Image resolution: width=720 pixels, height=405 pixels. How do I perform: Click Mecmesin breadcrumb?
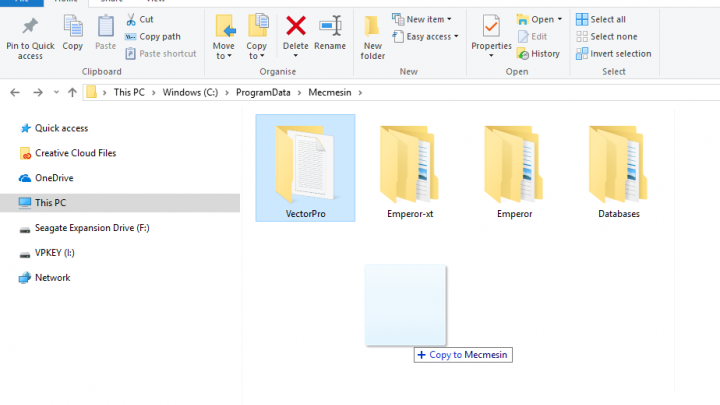coord(330,92)
